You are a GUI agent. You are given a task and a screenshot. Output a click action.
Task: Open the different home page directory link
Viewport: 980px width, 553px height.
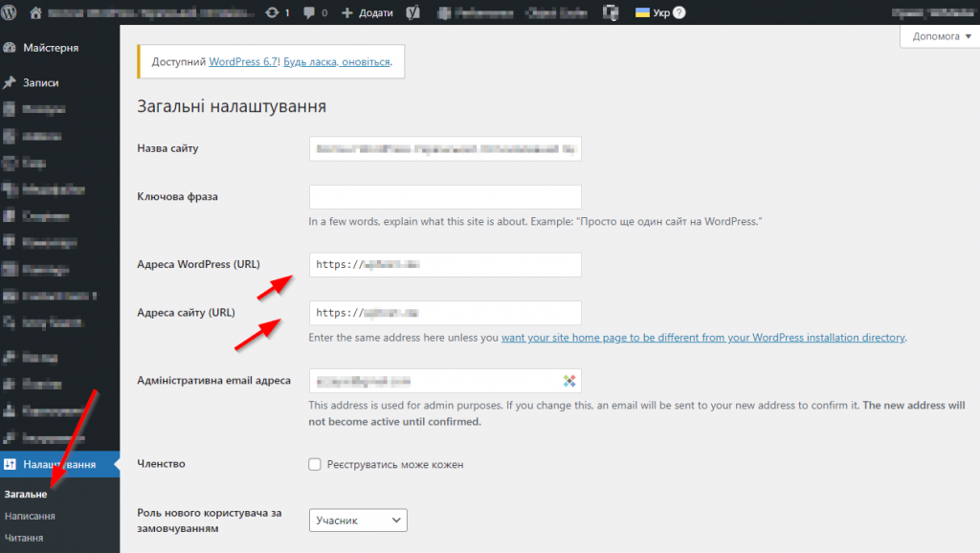tap(703, 338)
